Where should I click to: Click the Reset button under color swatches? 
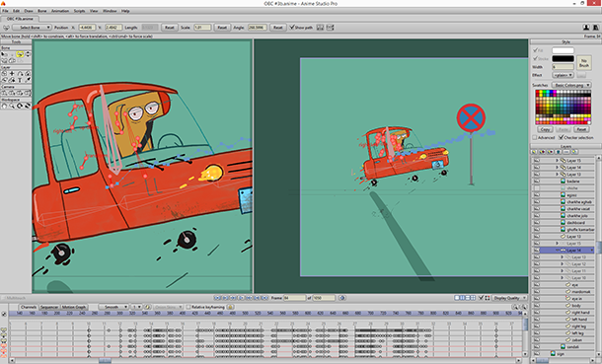581,129
